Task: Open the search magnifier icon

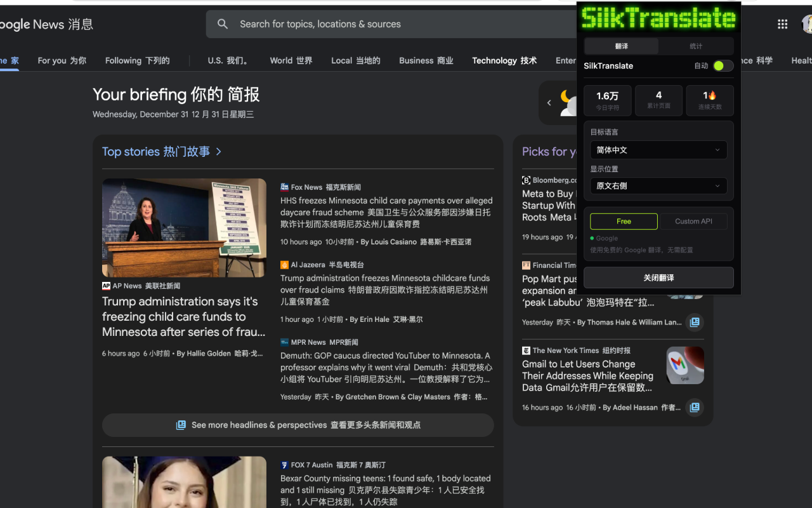Action: coord(223,24)
